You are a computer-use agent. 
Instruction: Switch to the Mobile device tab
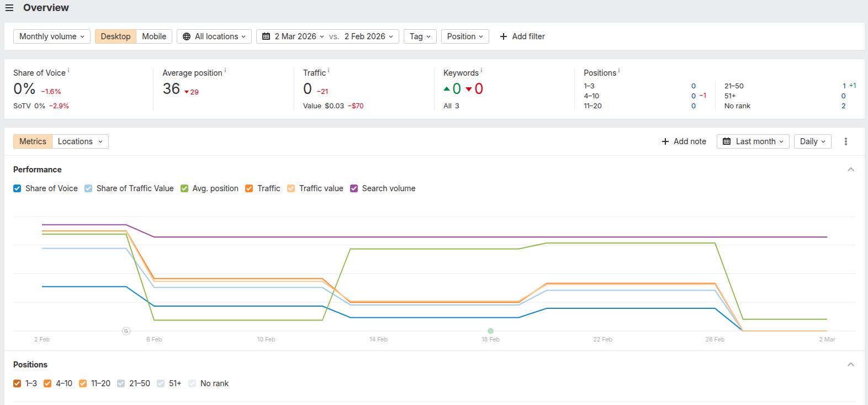click(154, 36)
